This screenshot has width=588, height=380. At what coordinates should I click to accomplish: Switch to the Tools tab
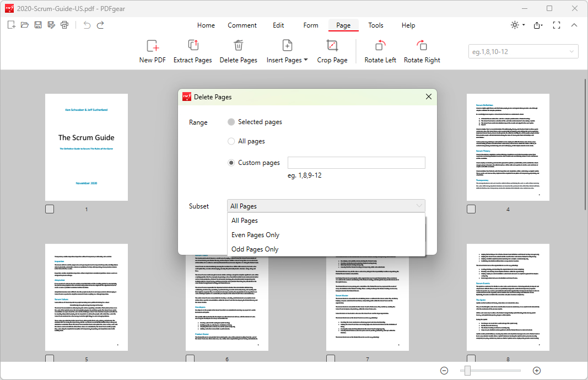376,25
